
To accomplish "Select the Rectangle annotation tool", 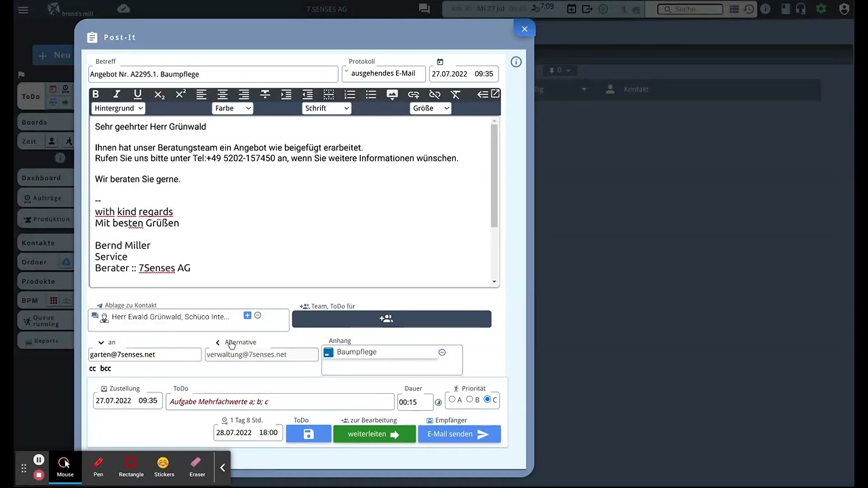I will 131,467.
